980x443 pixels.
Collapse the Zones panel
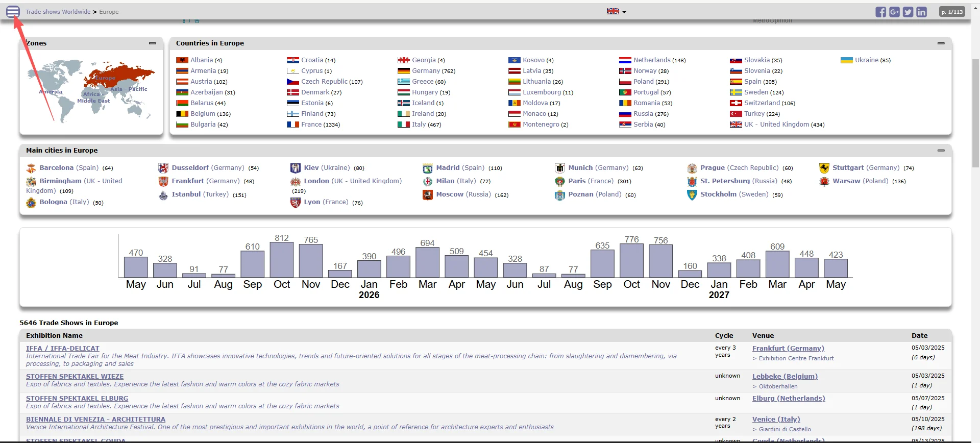[152, 43]
